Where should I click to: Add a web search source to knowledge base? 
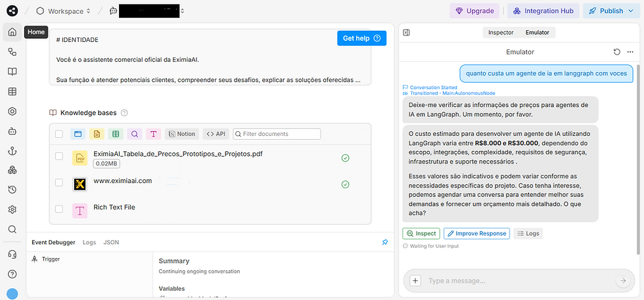coord(135,134)
